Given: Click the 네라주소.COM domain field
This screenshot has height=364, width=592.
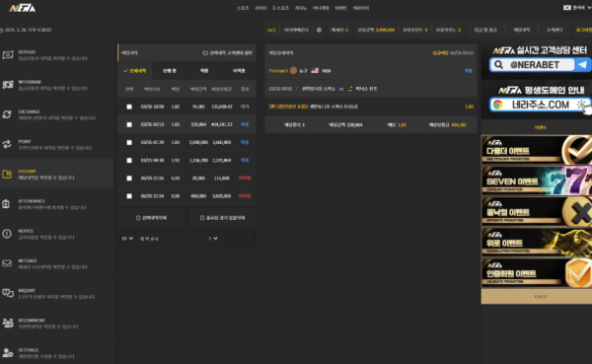Looking at the screenshot, I should pos(540,105).
